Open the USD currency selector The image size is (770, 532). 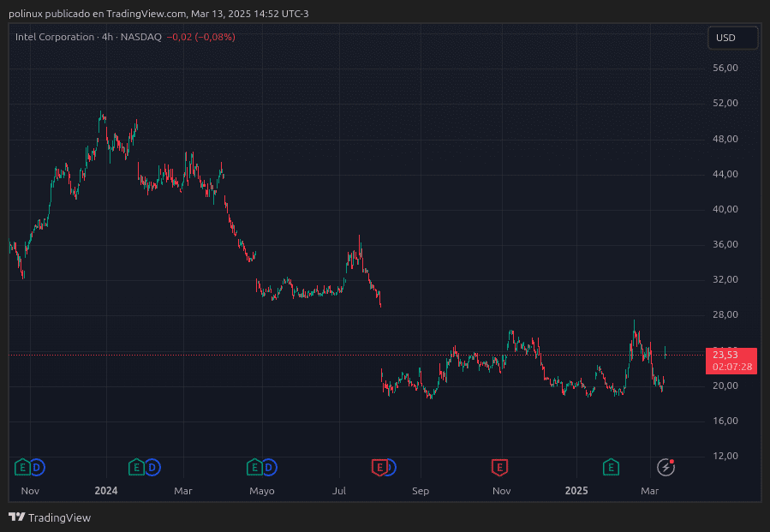[x=732, y=38]
